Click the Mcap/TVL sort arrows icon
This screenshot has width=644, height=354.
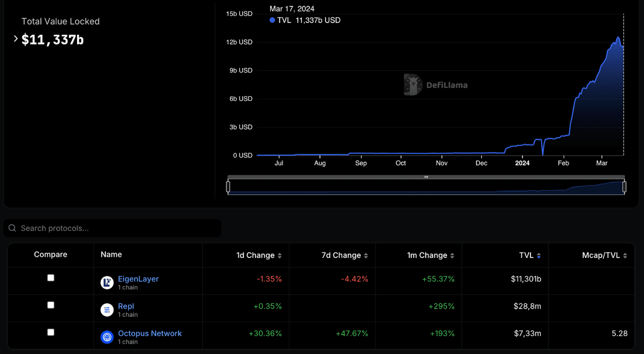625,256
